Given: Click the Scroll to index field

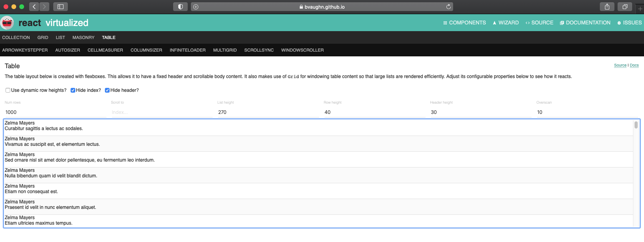Looking at the screenshot, I should point(162,112).
